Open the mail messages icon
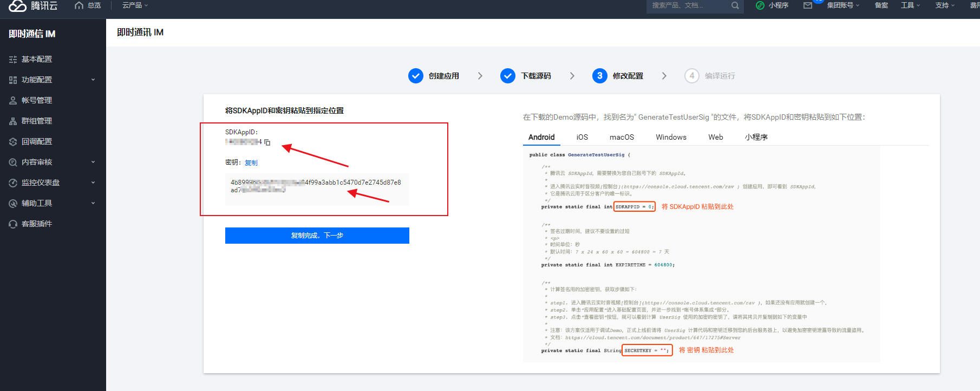This screenshot has height=391, width=980. [808, 5]
